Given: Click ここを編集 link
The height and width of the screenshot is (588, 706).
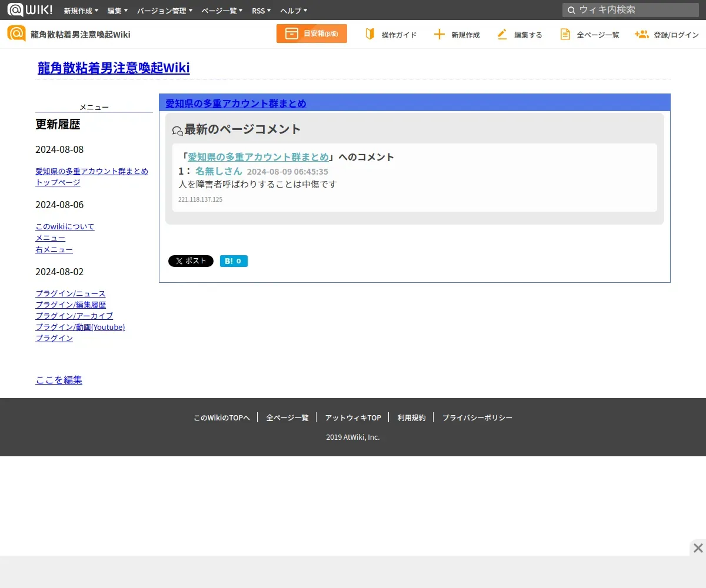Looking at the screenshot, I should pos(59,380).
